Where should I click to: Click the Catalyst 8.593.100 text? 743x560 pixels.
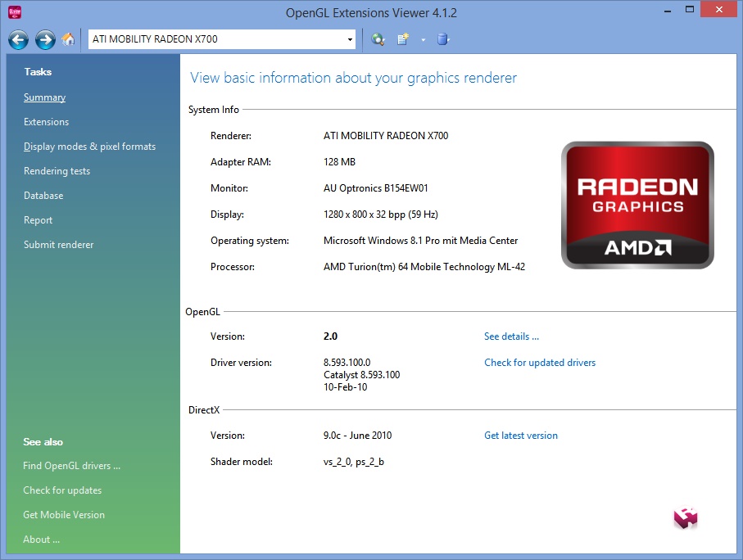[361, 375]
